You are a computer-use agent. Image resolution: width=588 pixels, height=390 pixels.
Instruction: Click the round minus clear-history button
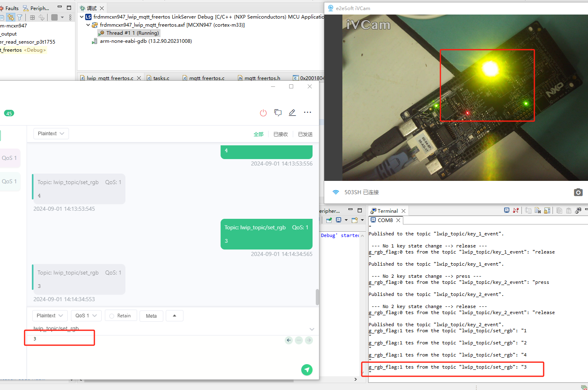click(299, 340)
